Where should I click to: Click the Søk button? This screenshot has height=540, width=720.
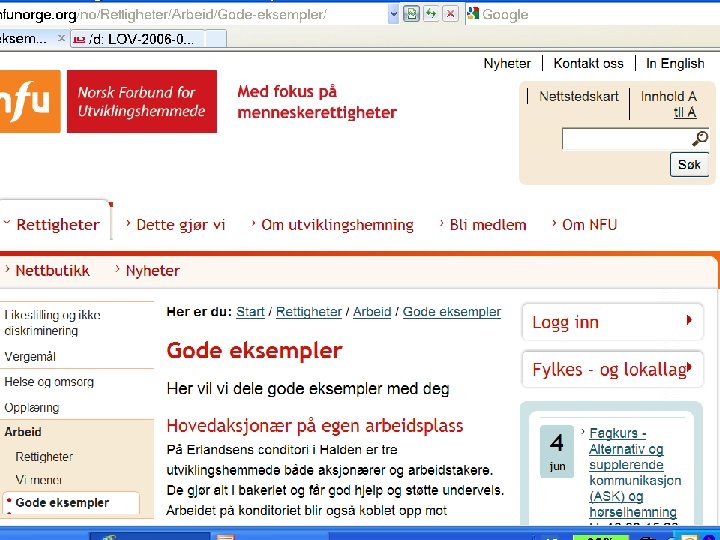(689, 164)
